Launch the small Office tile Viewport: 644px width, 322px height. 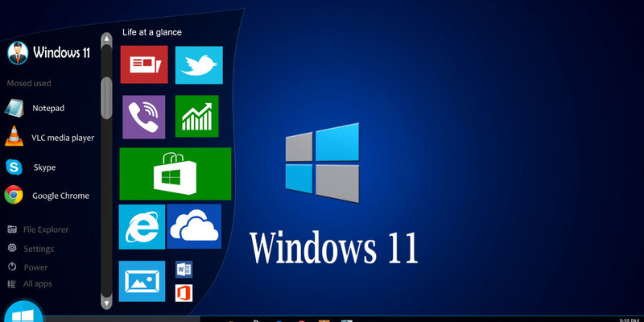(184, 293)
